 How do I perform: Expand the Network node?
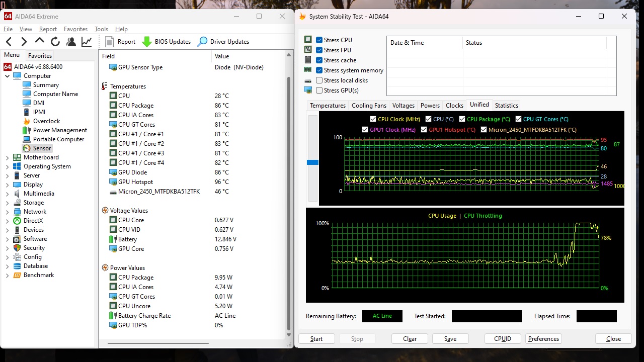pyautogui.click(x=7, y=212)
